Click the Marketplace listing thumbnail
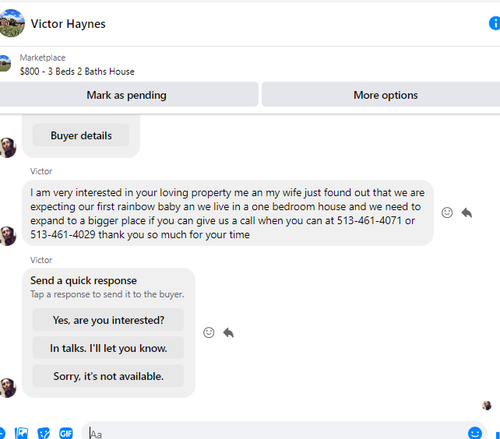The height and width of the screenshot is (439, 500). point(5,63)
